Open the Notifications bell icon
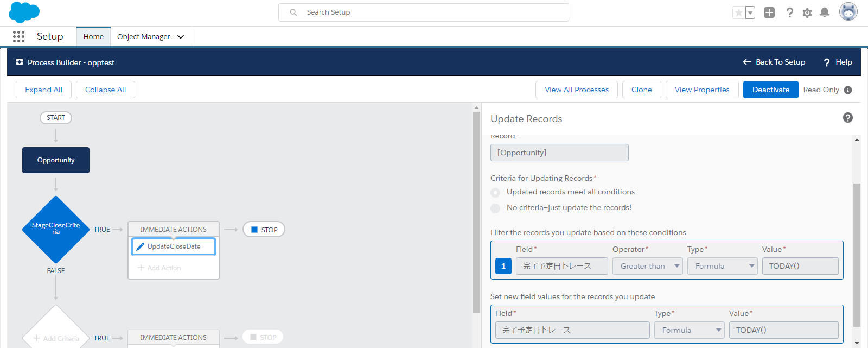Screen dimensions: 868x348 point(825,12)
